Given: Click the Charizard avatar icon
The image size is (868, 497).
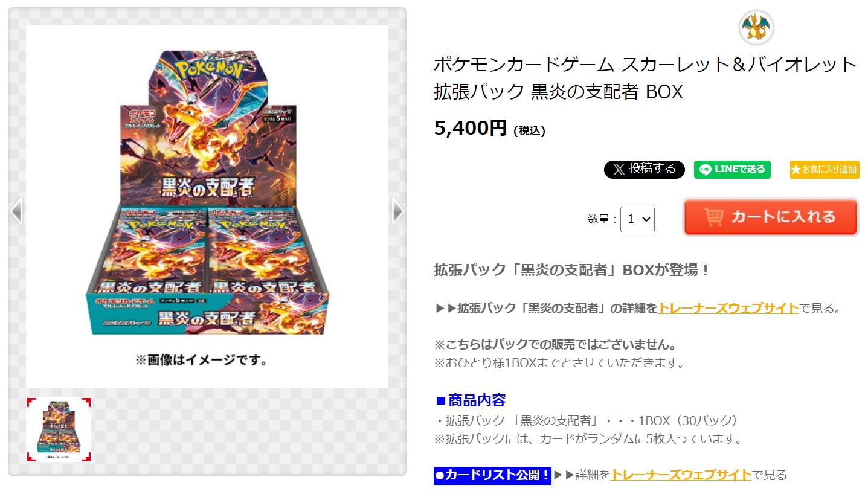Looking at the screenshot, I should 756,27.
